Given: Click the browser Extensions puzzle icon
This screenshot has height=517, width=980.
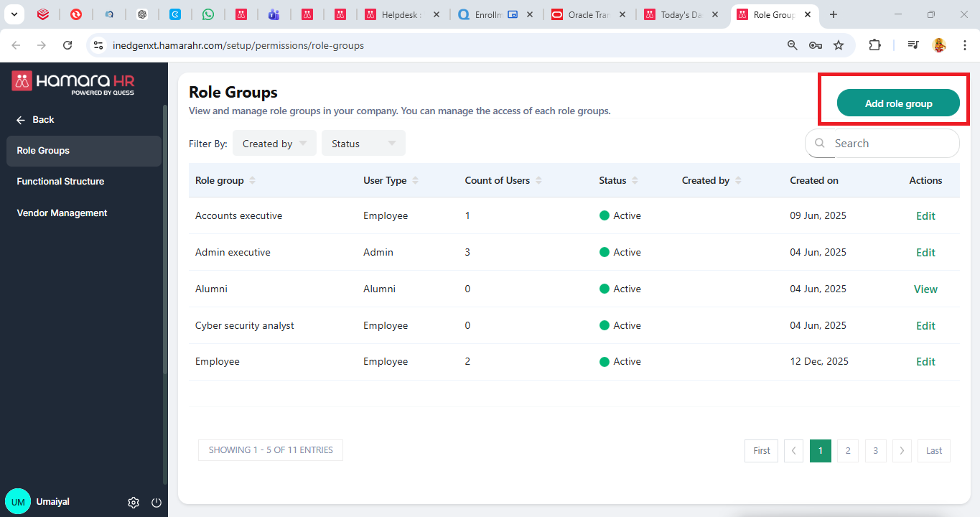Looking at the screenshot, I should 874,45.
